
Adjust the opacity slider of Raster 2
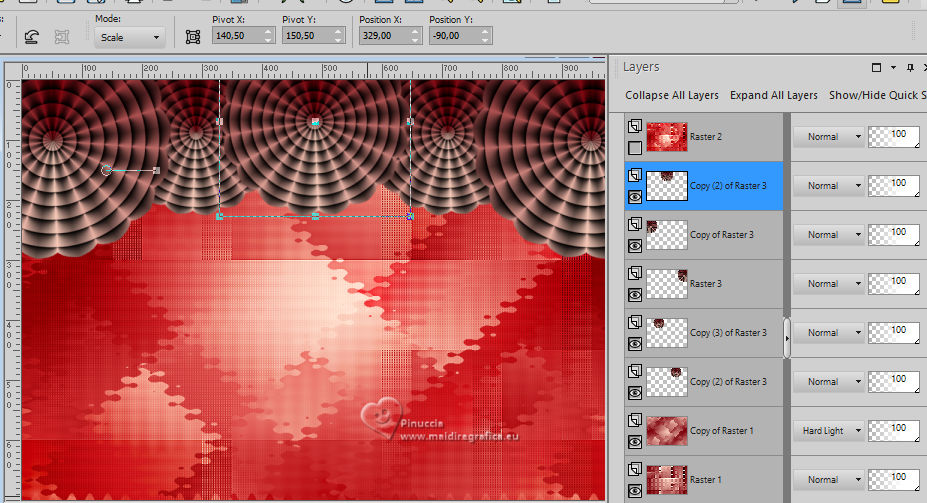tap(893, 137)
